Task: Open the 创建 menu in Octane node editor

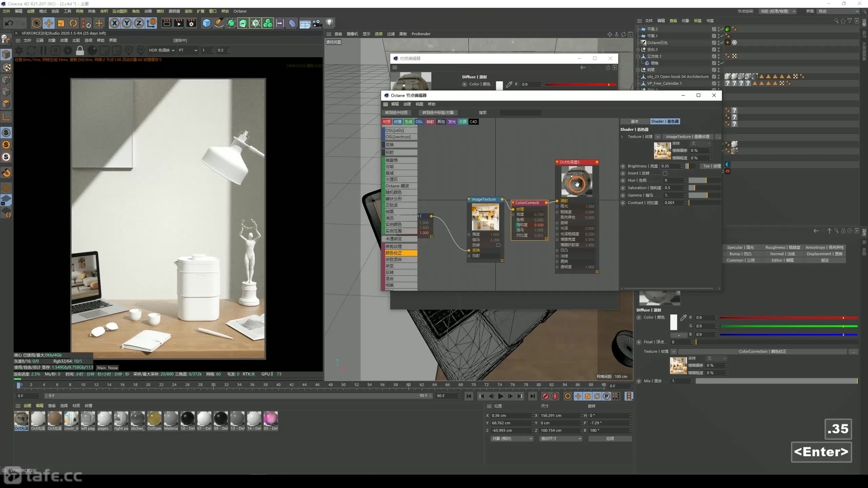Action: (407, 104)
